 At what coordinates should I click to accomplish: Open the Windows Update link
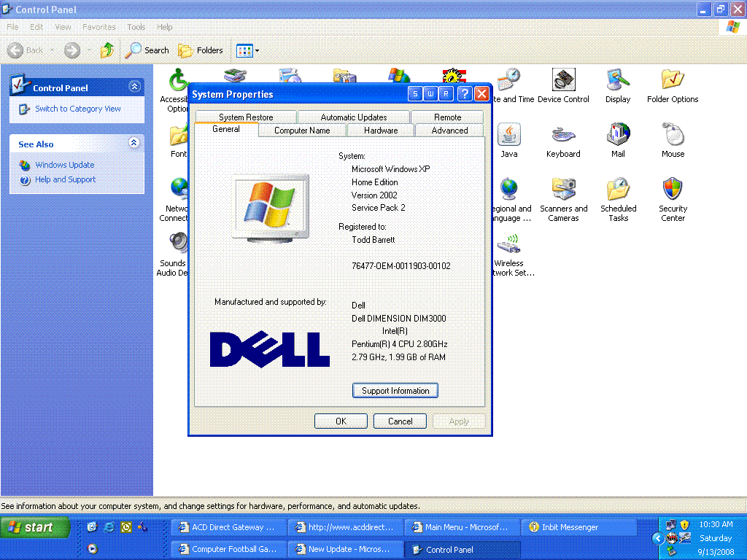65,165
